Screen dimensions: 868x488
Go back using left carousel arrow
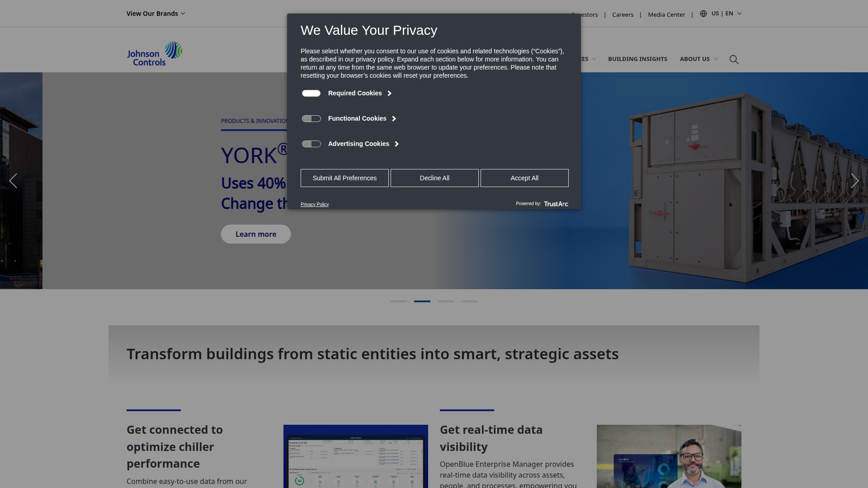point(14,180)
